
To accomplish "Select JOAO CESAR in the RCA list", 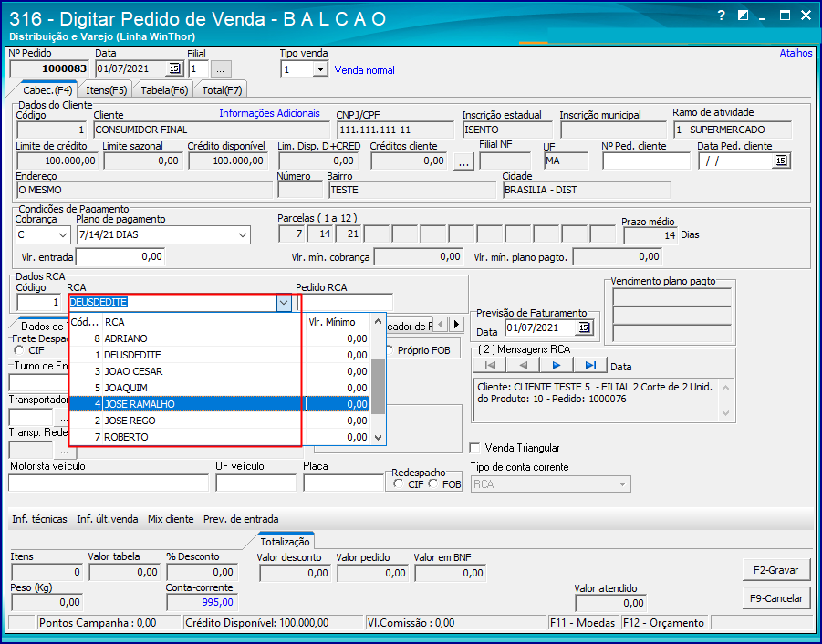I will 219,371.
